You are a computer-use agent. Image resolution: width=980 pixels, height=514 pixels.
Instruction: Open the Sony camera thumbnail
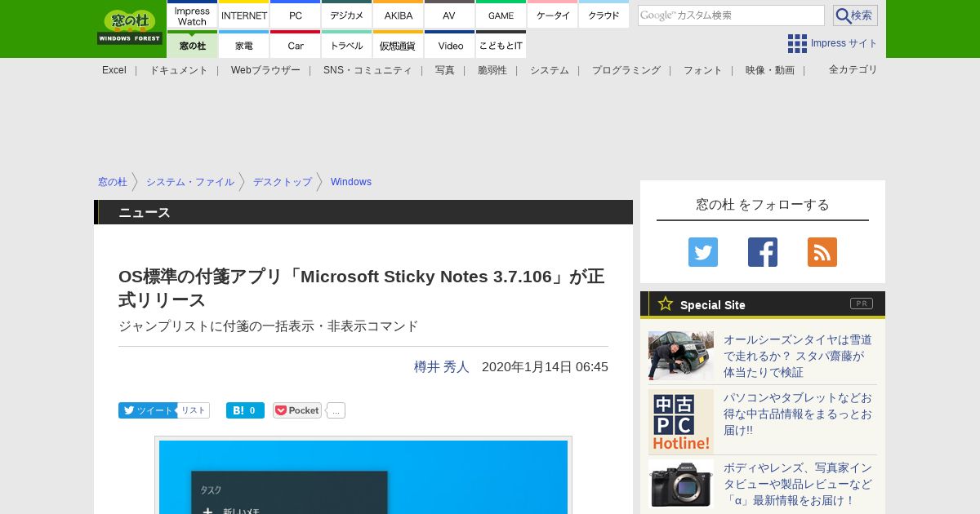coord(681,484)
